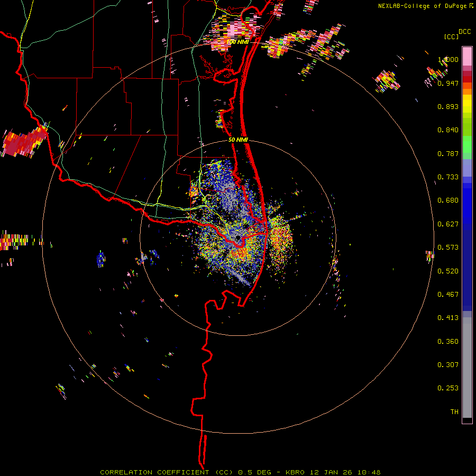Select the 0.307 color scale value
Viewport: 476px width, 476px height.
tap(448, 365)
